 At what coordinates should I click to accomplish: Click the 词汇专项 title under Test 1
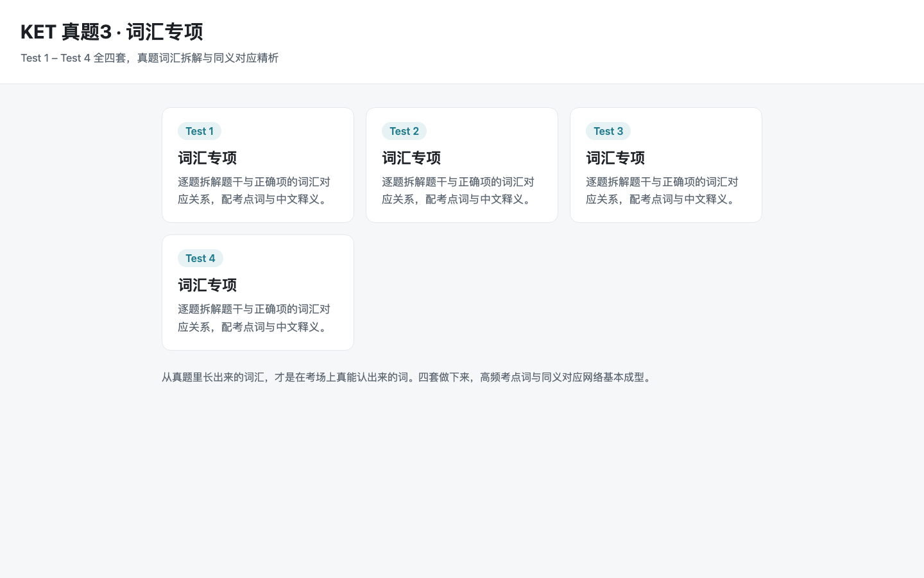207,158
